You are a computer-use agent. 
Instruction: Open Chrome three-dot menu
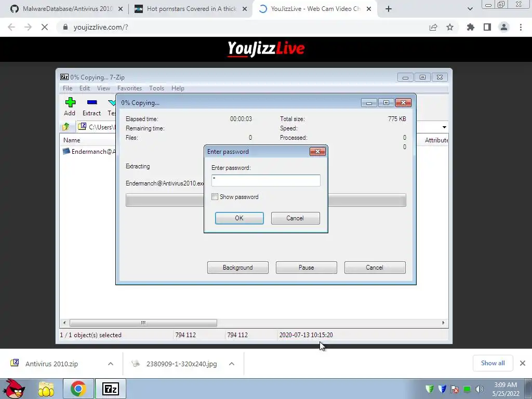[521, 27]
